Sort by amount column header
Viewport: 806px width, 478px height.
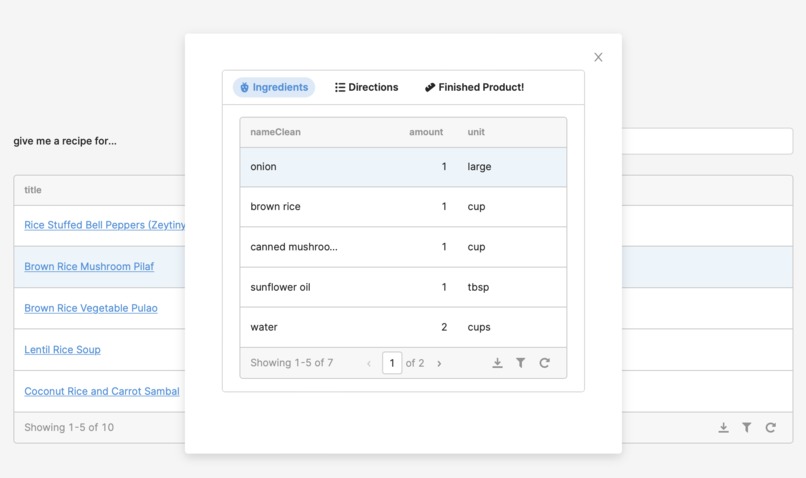(x=426, y=132)
